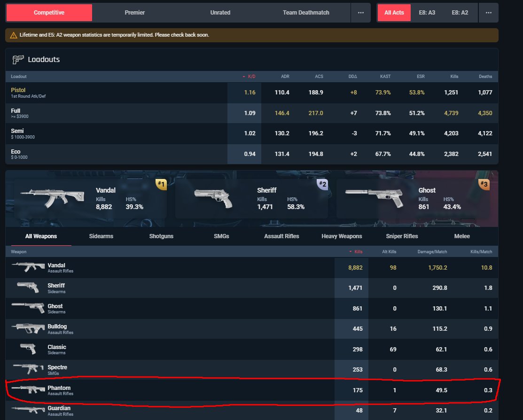Filter by E8: A2 act
The height and width of the screenshot is (420, 523).
pos(460,13)
